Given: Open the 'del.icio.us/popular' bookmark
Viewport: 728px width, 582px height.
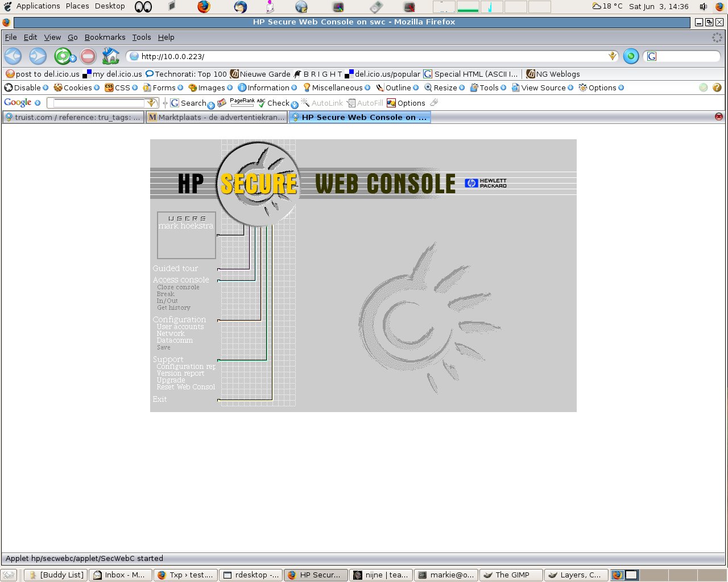Looking at the screenshot, I should pyautogui.click(x=382, y=74).
